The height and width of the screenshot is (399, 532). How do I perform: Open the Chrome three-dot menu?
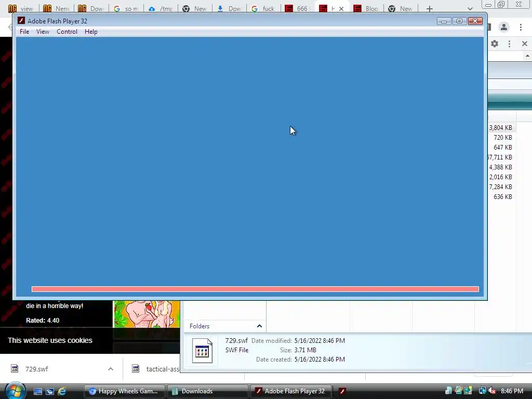pyautogui.click(x=521, y=27)
